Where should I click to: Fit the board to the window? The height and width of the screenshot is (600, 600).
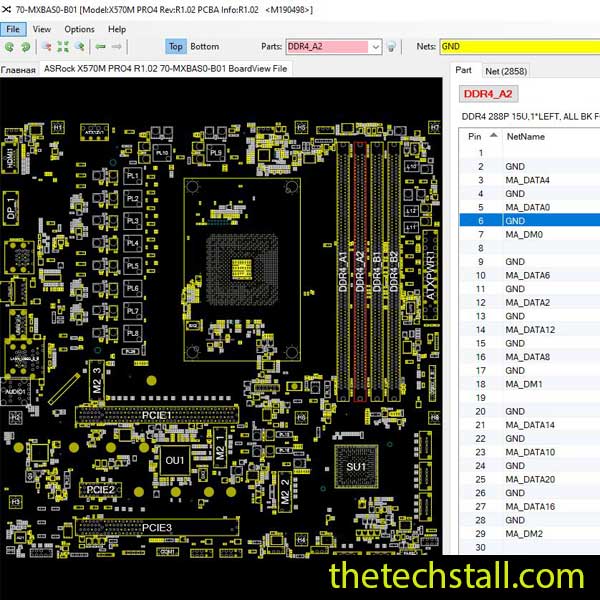point(62,47)
